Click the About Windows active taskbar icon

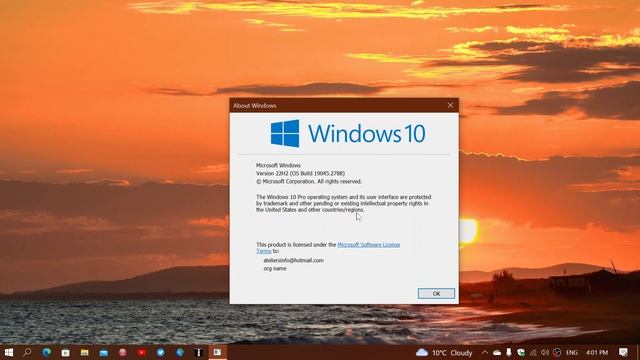point(217,352)
